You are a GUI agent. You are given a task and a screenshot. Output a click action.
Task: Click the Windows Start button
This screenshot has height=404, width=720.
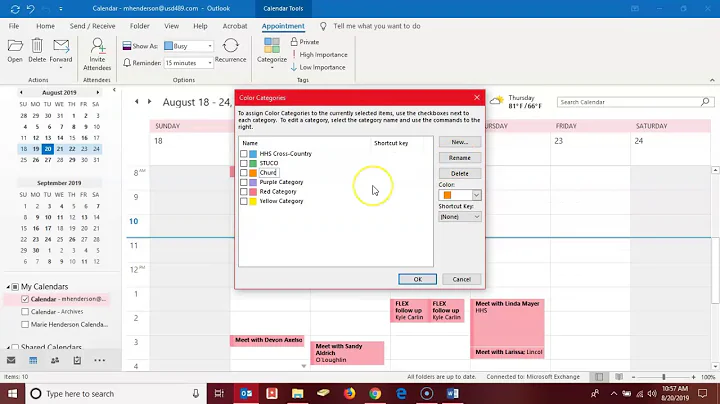pos(12,393)
